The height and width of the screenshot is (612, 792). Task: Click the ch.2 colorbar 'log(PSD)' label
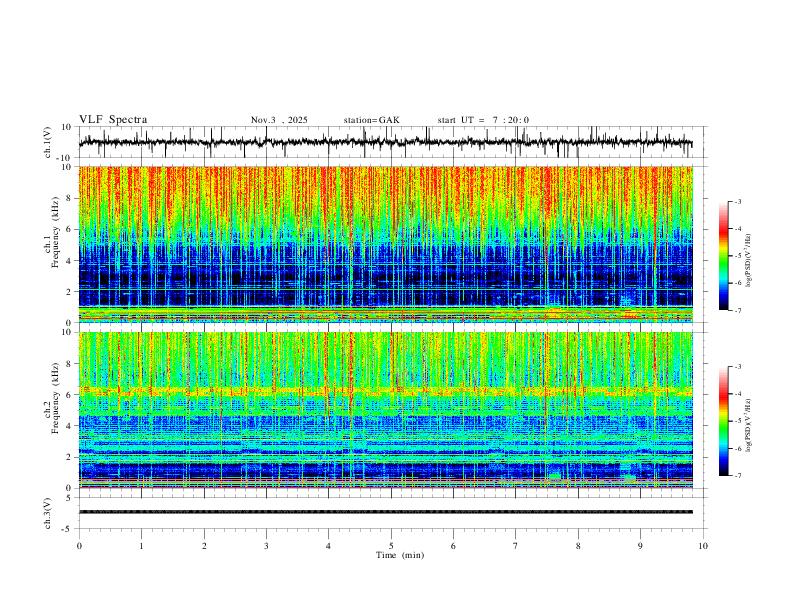pyautogui.click(x=749, y=425)
